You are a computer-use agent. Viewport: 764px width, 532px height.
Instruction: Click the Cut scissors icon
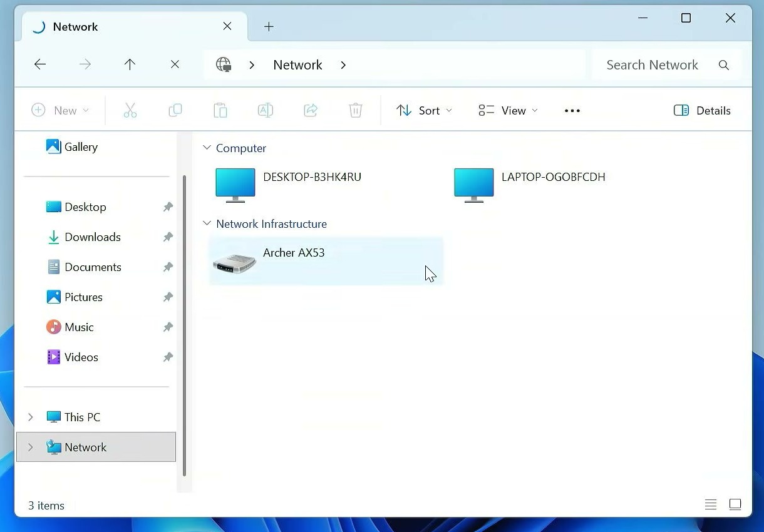130,111
